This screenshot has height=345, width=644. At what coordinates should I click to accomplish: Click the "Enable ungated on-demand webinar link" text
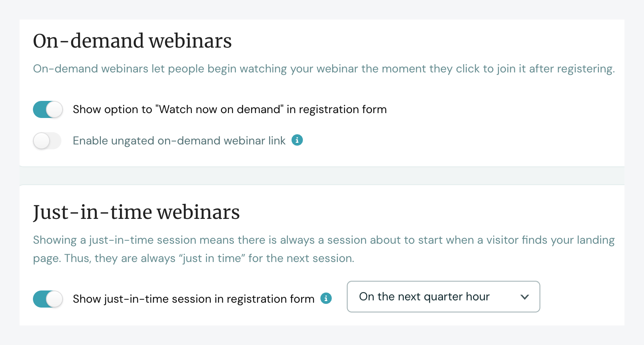[x=179, y=140]
